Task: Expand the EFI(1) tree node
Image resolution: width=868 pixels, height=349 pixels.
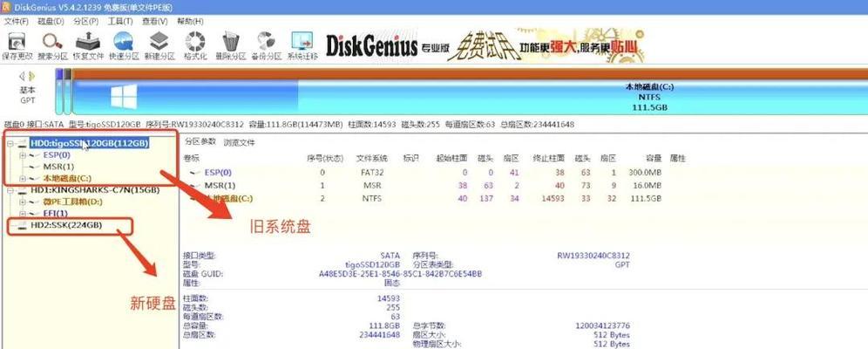Action: [23, 213]
